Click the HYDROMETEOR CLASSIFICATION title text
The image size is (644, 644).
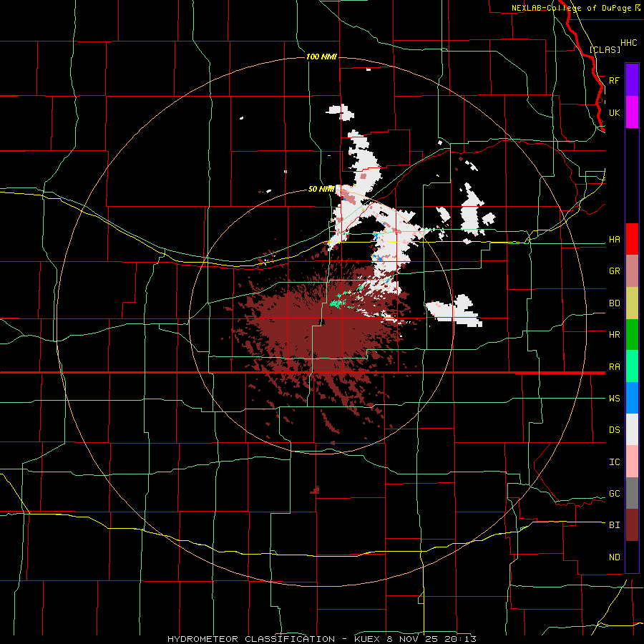point(251,639)
